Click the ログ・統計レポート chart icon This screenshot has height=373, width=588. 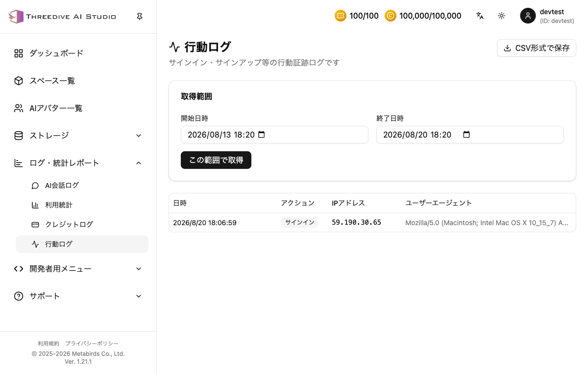pyautogui.click(x=19, y=163)
